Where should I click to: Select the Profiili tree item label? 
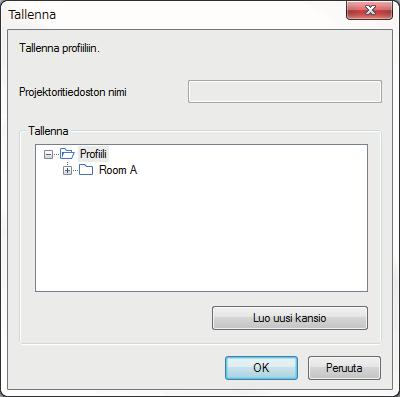pos(93,154)
